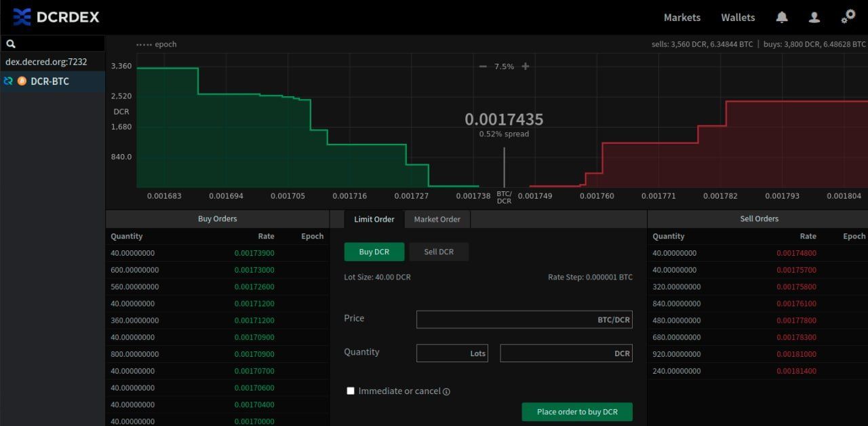Switch to Limit Order tab

[374, 219]
